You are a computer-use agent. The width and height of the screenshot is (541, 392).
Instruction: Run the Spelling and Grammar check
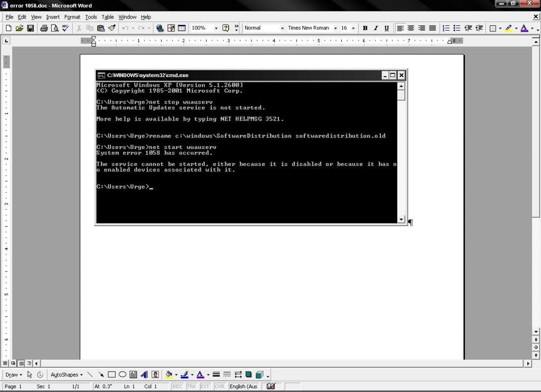[66, 29]
